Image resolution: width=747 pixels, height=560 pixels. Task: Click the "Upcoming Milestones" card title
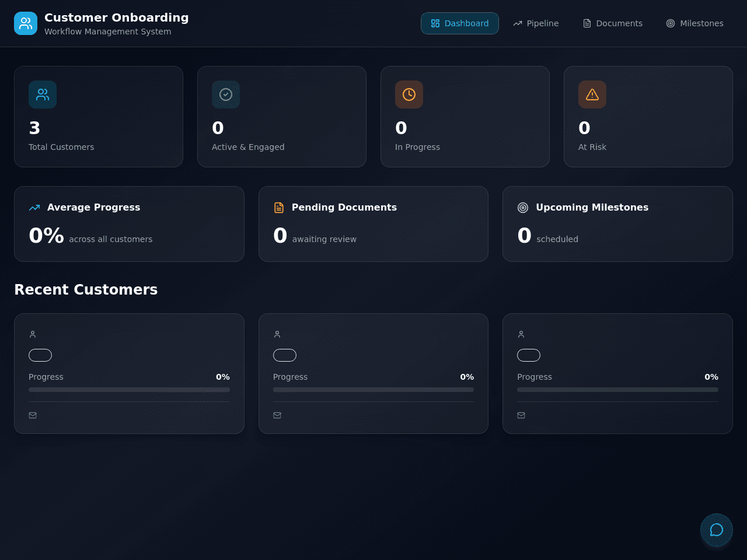pyautogui.click(x=592, y=207)
